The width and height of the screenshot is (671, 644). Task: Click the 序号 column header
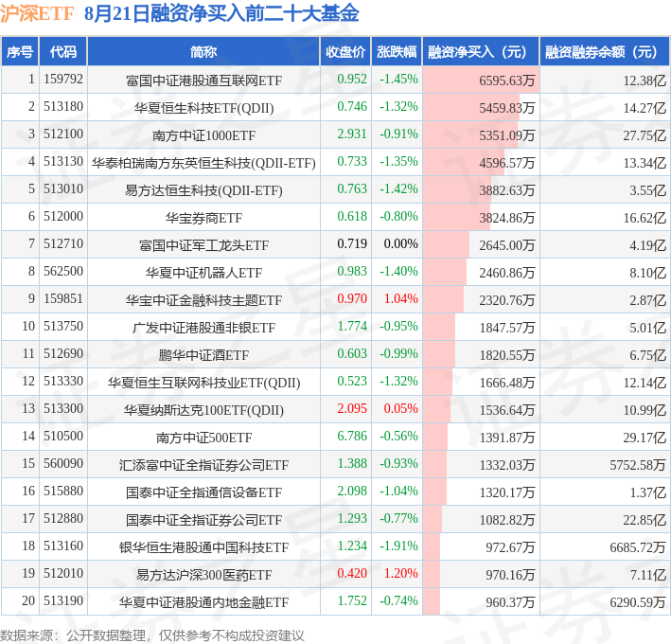(x=20, y=52)
